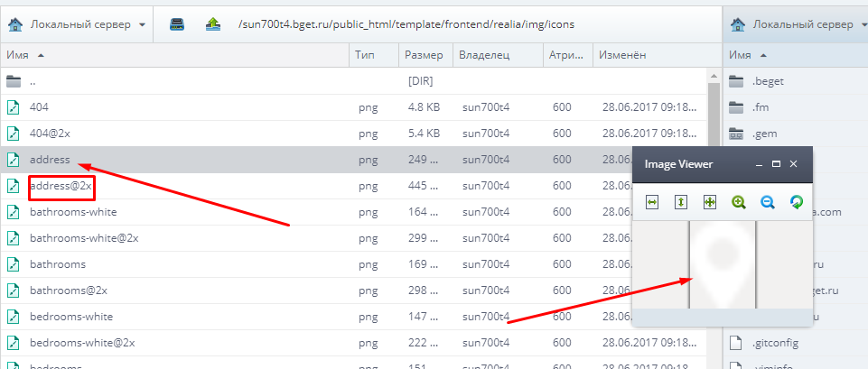Minimize the Image Viewer window

pos(760,164)
